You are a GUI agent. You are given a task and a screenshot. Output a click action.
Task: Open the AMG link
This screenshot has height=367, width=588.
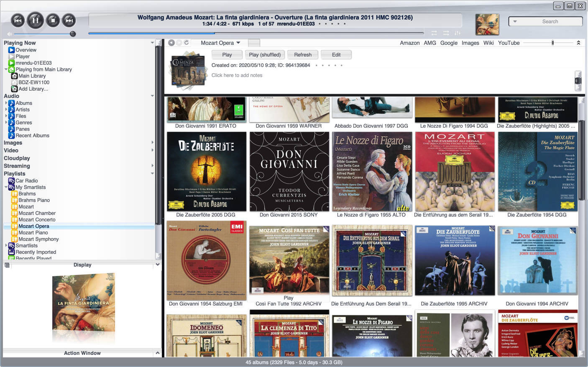(430, 43)
